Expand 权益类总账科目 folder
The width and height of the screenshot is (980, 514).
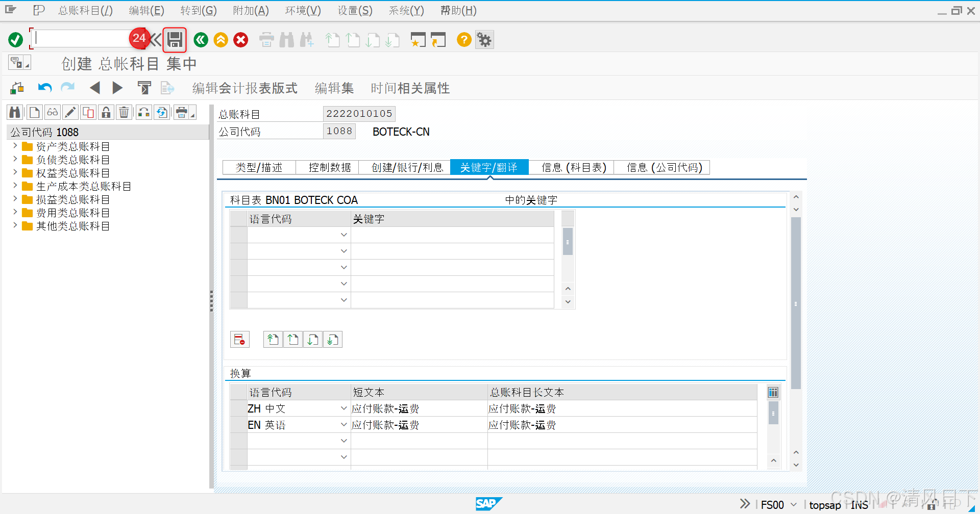[x=15, y=172]
